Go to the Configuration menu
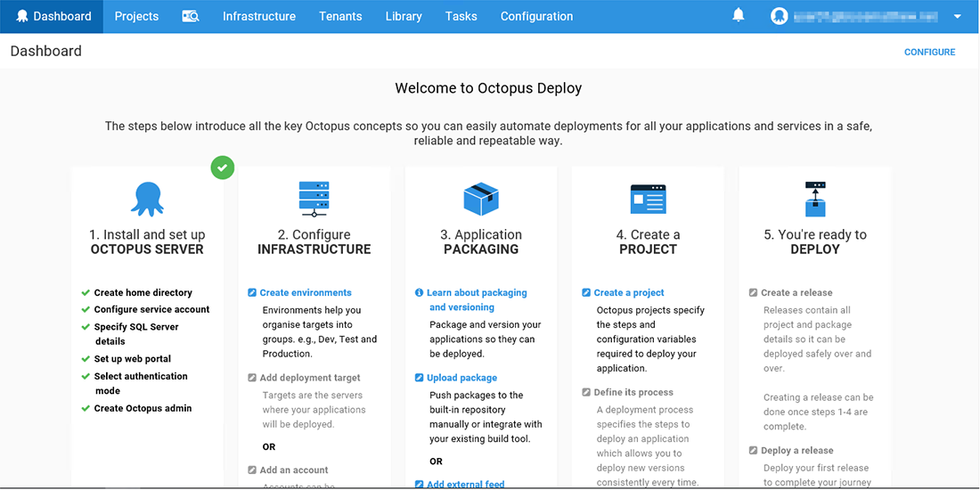This screenshot has width=980, height=490. click(x=536, y=16)
